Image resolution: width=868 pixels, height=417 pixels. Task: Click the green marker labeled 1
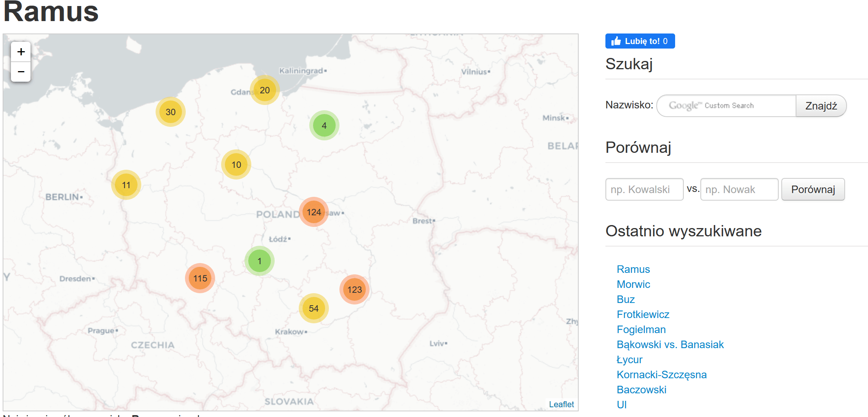click(259, 261)
